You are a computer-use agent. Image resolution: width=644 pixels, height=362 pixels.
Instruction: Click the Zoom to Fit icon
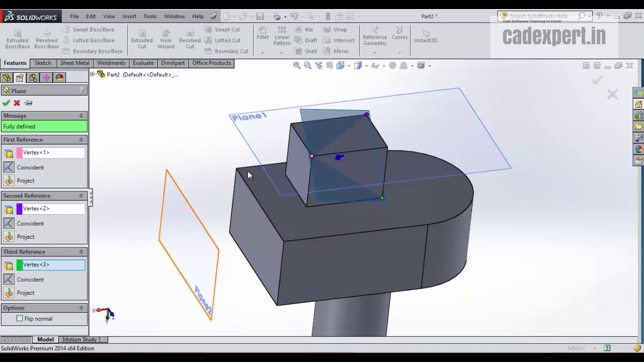coord(297,65)
